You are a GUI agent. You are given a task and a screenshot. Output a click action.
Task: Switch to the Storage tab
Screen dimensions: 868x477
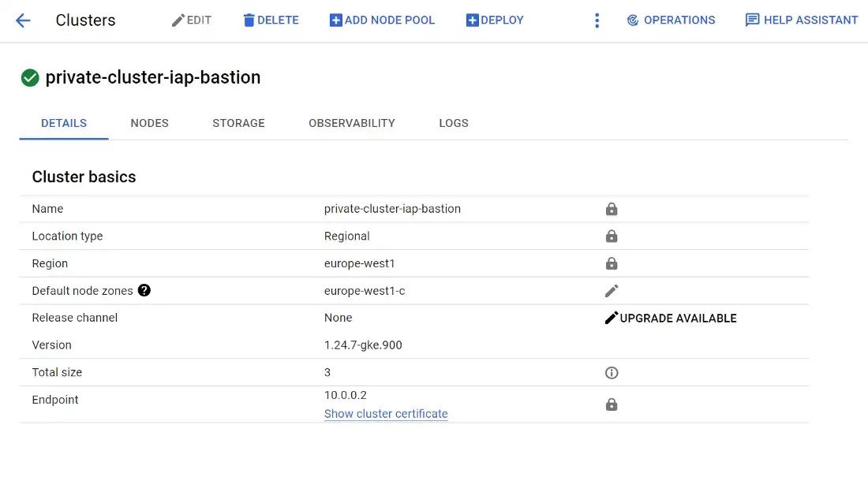click(x=238, y=123)
